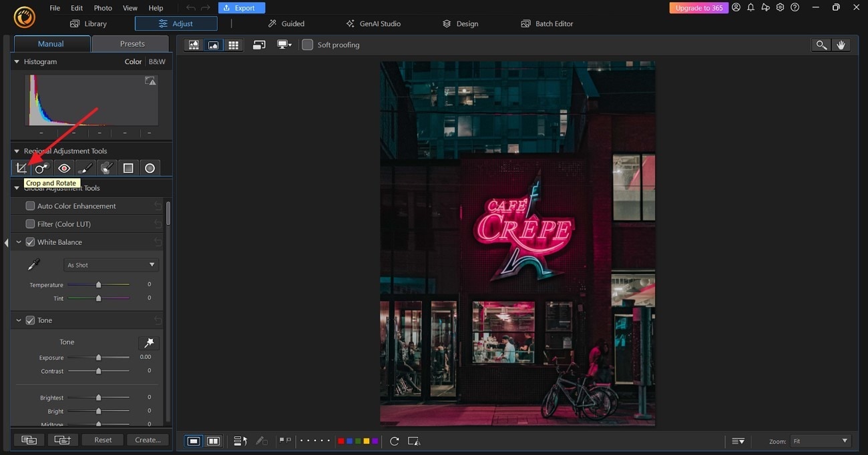
Task: Open the Batch Editor module
Action: tap(547, 23)
